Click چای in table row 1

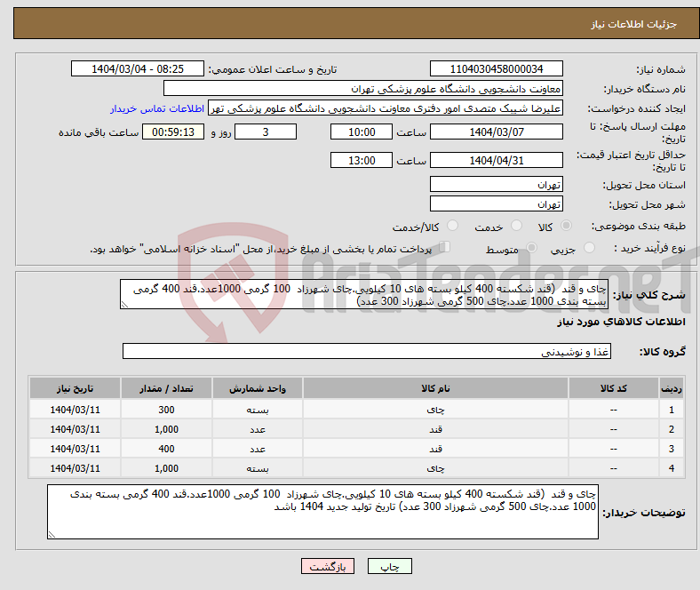[x=435, y=410]
